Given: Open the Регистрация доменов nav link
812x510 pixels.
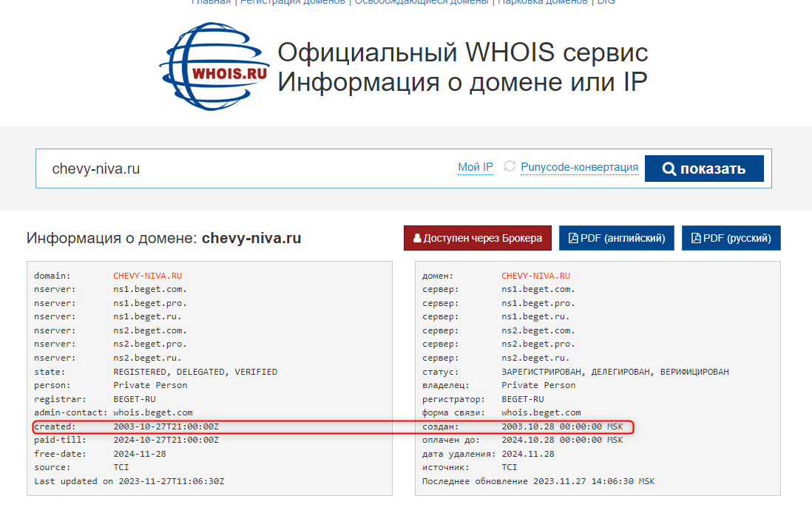Looking at the screenshot, I should [293, 2].
